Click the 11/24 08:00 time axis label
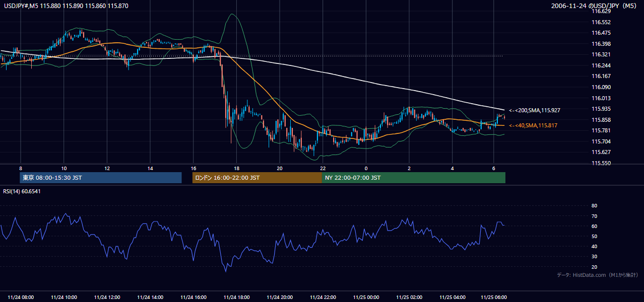Image resolution: width=644 pixels, height=302 pixels. [x=21, y=297]
